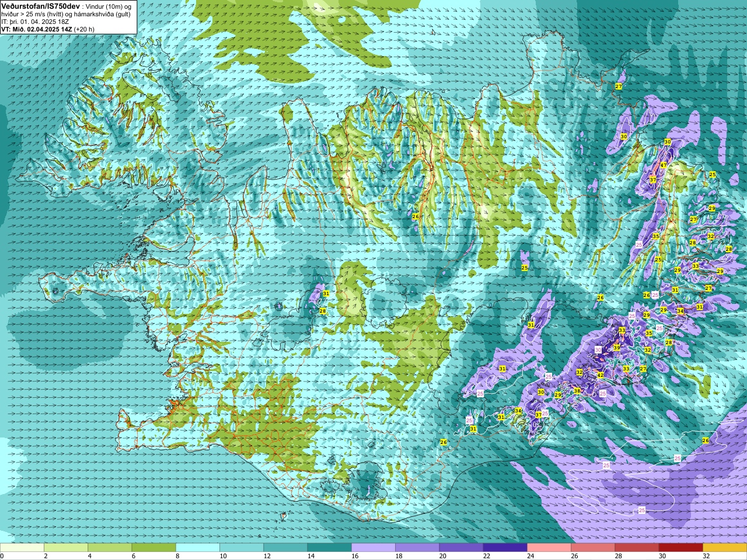The width and height of the screenshot is (747, 560).
Task: Click the color scale tick value 8
Action: click(177, 556)
